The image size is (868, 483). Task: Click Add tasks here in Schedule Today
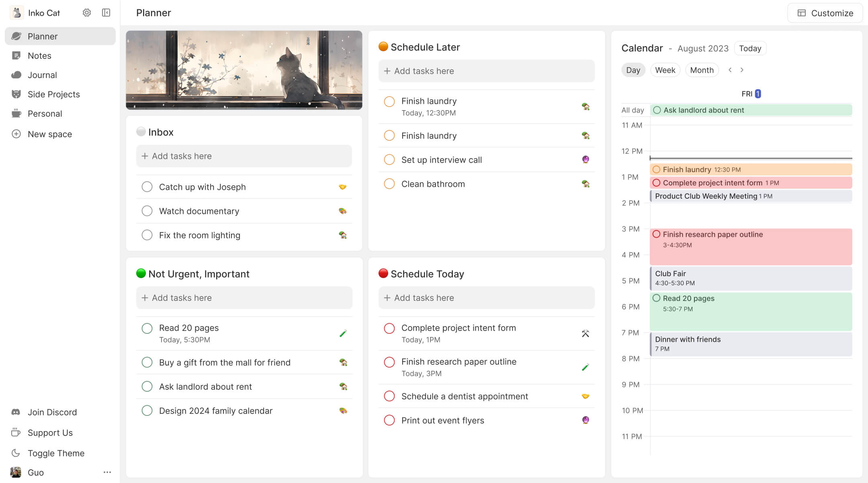[487, 298]
